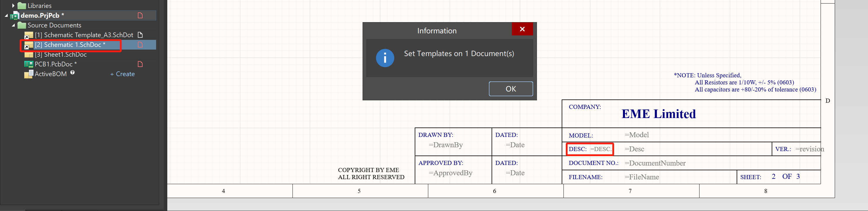Screen dimensions: 868x211
Task: Click the Libraries folder icon
Action: [22, 6]
